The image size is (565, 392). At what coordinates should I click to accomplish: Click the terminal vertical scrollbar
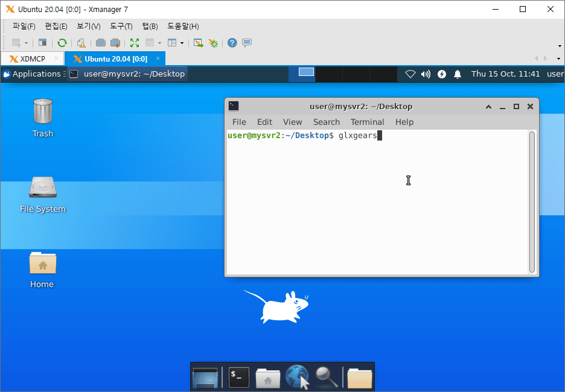532,201
